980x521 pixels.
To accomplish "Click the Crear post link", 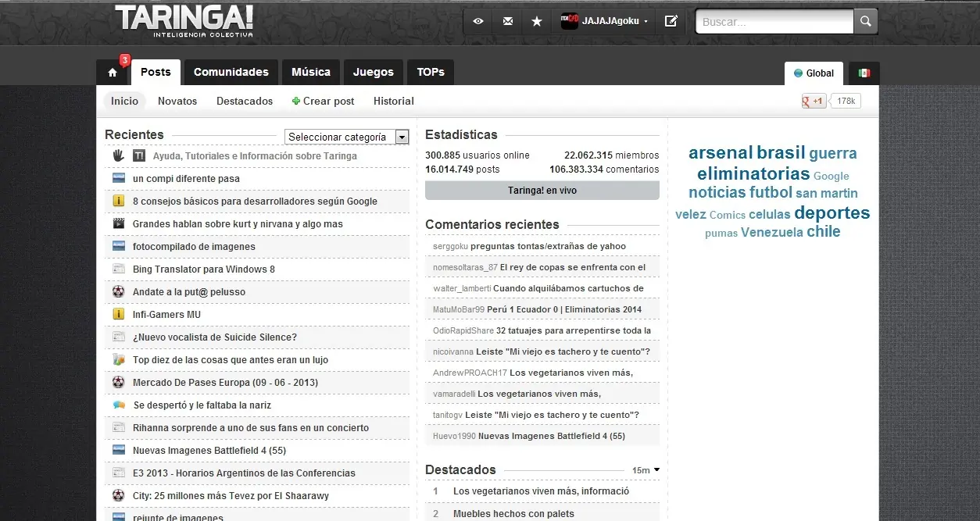I will 323,101.
